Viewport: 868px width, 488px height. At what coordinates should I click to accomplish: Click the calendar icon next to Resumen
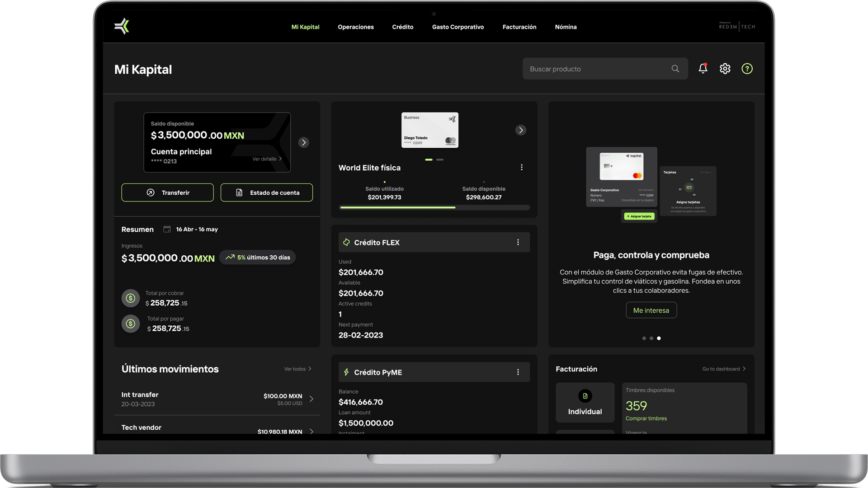click(x=166, y=229)
